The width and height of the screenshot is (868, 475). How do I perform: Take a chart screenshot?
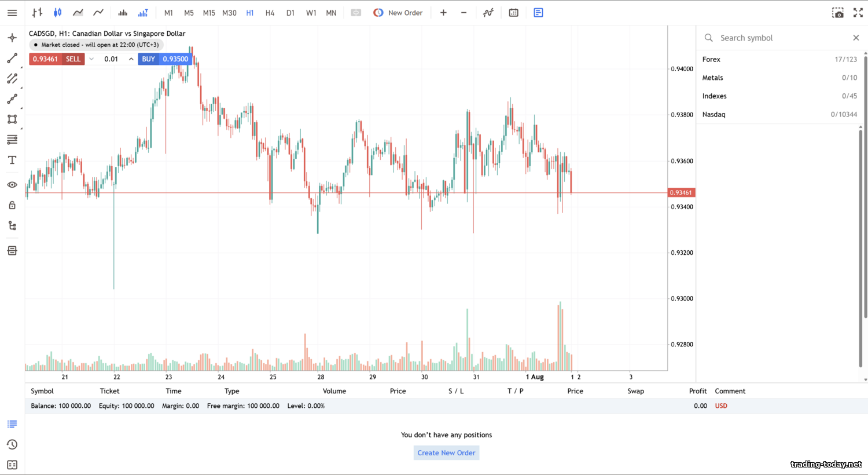(837, 13)
